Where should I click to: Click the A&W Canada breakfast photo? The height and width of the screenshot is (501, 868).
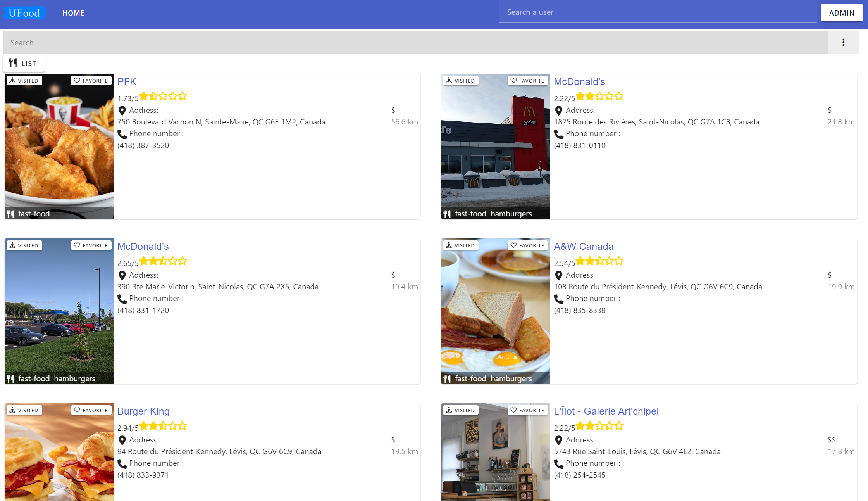[x=495, y=311]
